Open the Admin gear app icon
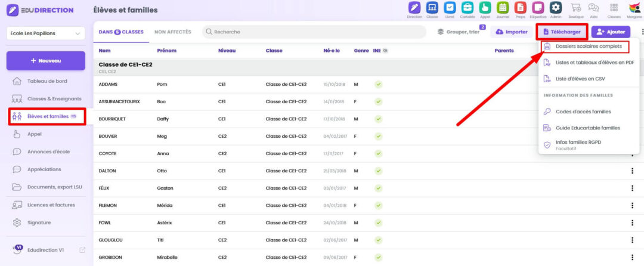 556,7
